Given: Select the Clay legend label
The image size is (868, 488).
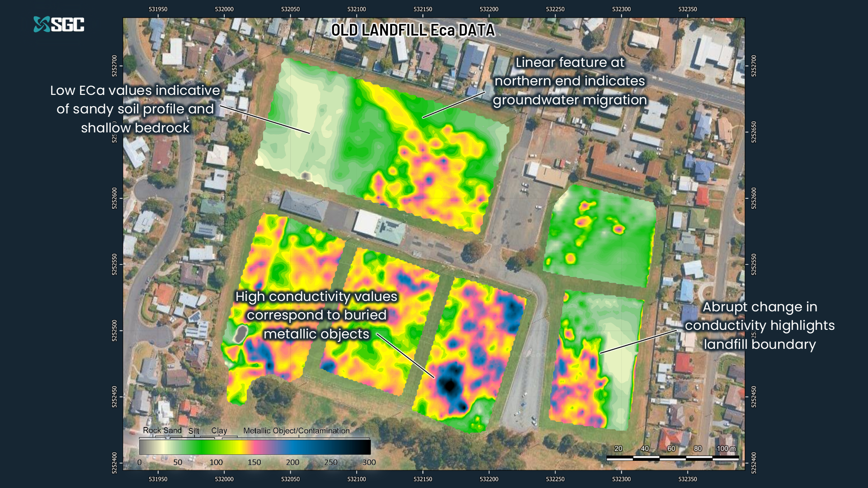Looking at the screenshot, I should (x=219, y=431).
